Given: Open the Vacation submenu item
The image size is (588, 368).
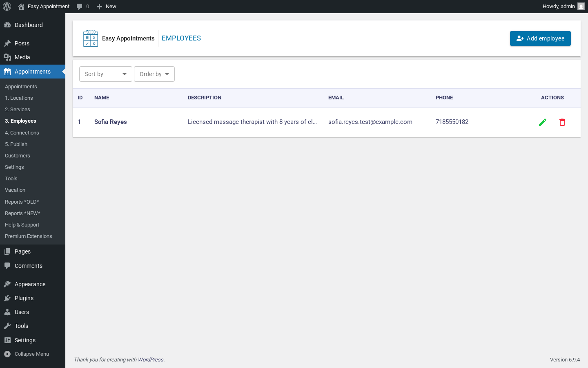Looking at the screenshot, I should 15,190.
